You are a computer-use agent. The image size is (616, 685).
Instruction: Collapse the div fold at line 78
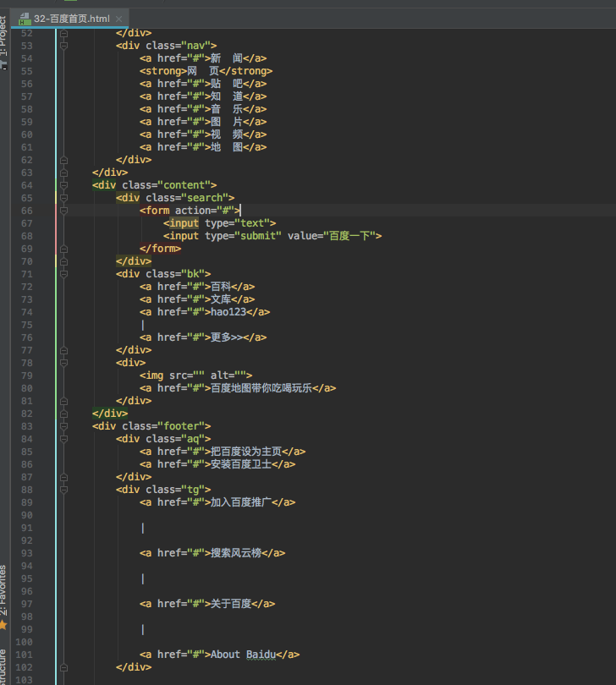pyautogui.click(x=63, y=363)
